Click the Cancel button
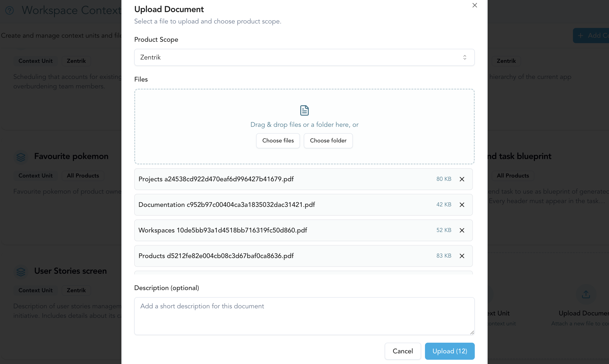 pos(403,351)
